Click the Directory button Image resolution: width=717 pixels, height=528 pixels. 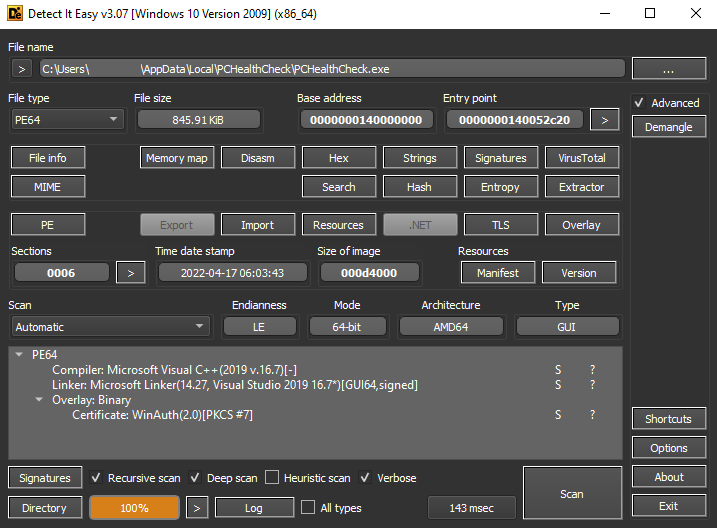[x=45, y=508]
